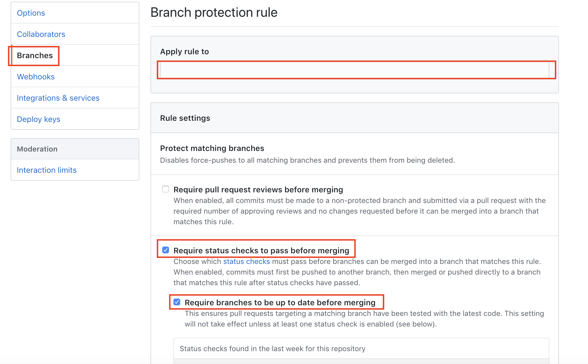Enable the Require pull request reviews checkbox
588x364 pixels.
point(166,189)
